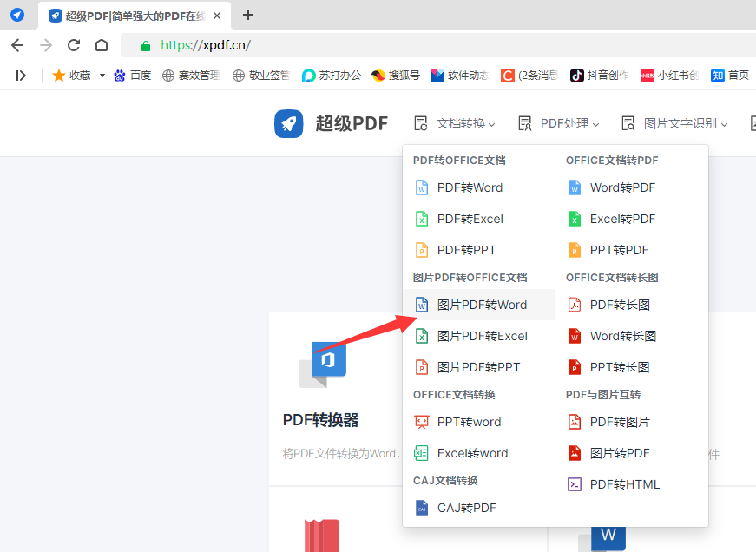Expand the 文档转换 navigation dropdown
The height and width of the screenshot is (552, 756).
[x=455, y=124]
